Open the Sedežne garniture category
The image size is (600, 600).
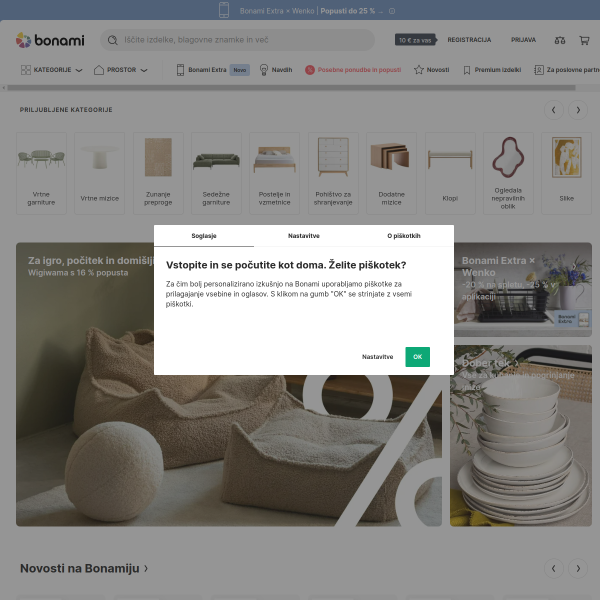tap(216, 173)
